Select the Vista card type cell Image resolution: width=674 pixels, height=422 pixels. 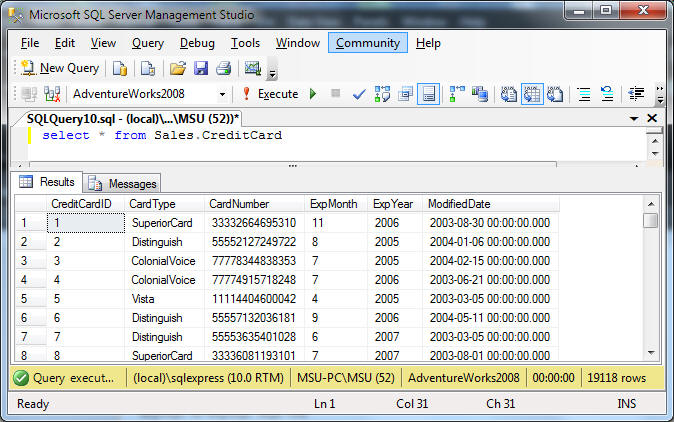pos(164,299)
